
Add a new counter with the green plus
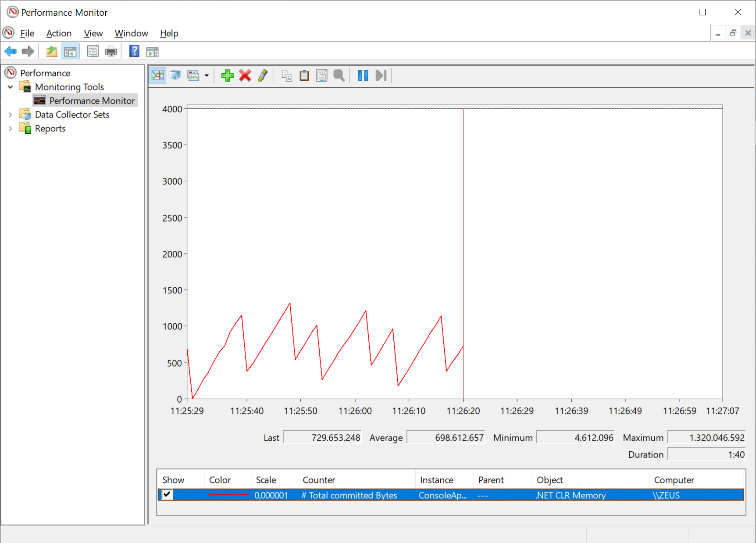click(x=227, y=75)
